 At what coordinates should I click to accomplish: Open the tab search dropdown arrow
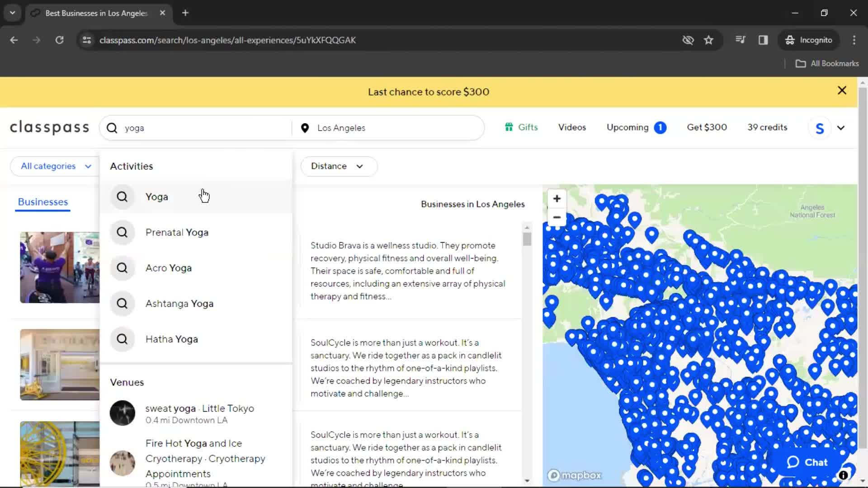[13, 13]
